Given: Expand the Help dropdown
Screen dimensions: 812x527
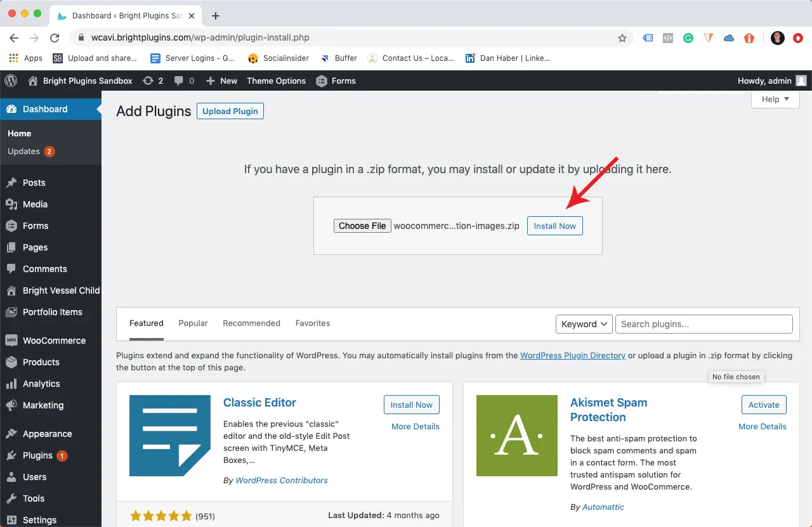Looking at the screenshot, I should (x=775, y=99).
